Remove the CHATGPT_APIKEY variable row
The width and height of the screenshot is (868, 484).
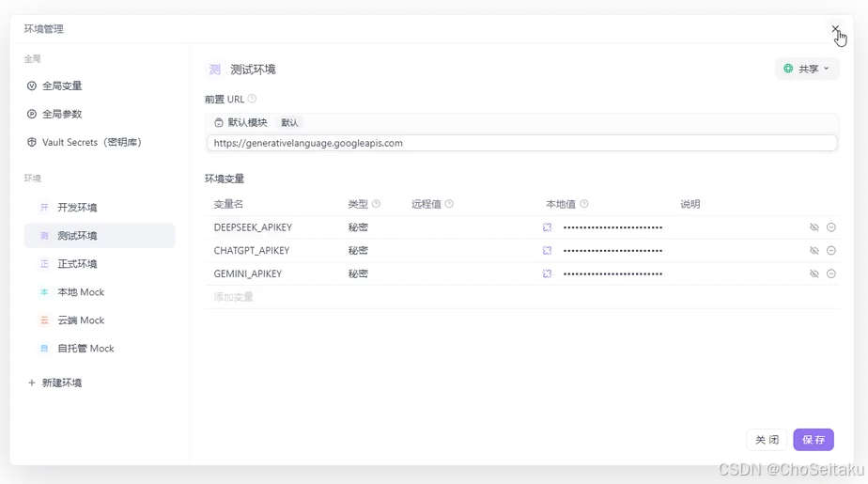tap(831, 250)
